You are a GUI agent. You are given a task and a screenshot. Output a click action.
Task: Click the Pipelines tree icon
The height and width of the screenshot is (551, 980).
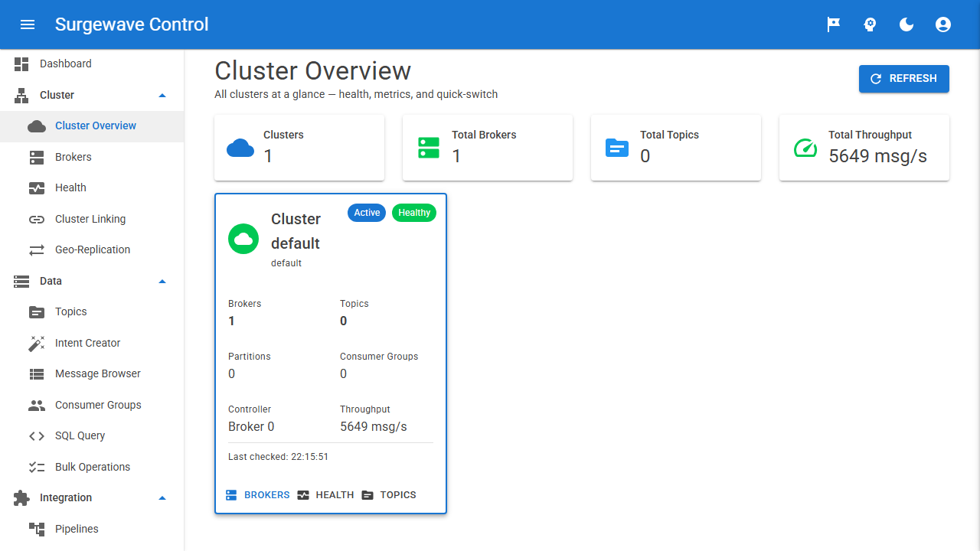click(37, 530)
